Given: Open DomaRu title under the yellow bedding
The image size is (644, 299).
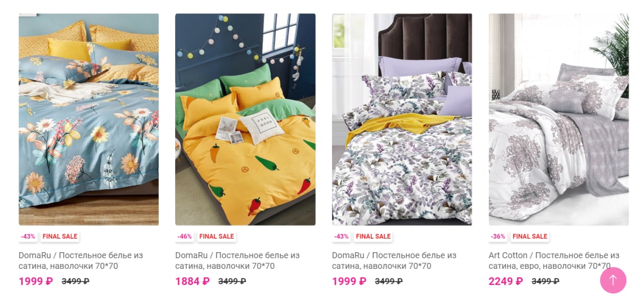Looking at the screenshot, I should point(237,260).
